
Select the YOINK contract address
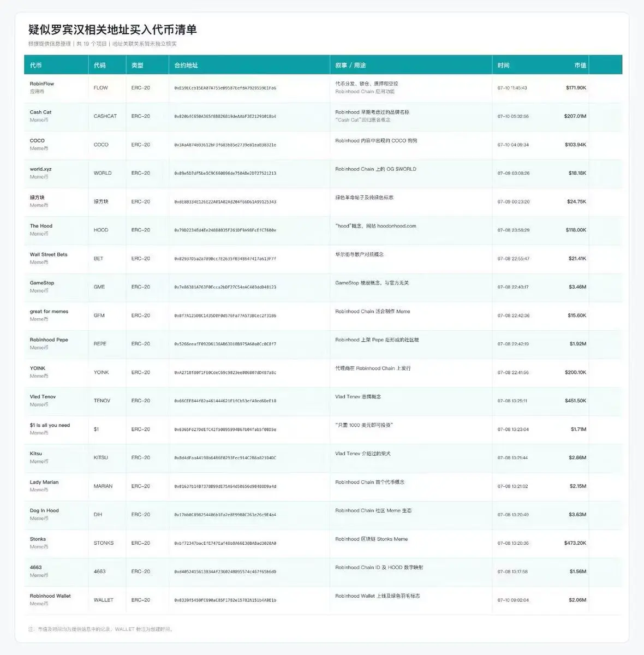tap(225, 372)
